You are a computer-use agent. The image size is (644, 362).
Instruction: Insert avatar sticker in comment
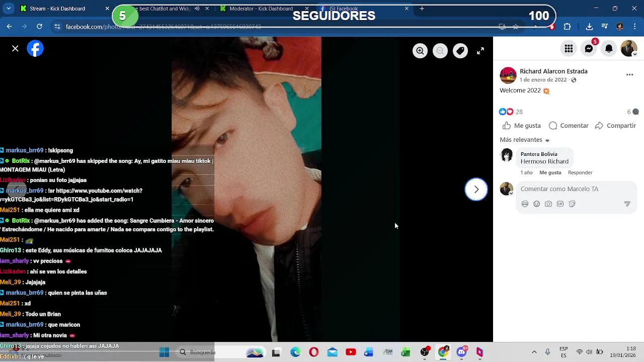[x=525, y=204]
